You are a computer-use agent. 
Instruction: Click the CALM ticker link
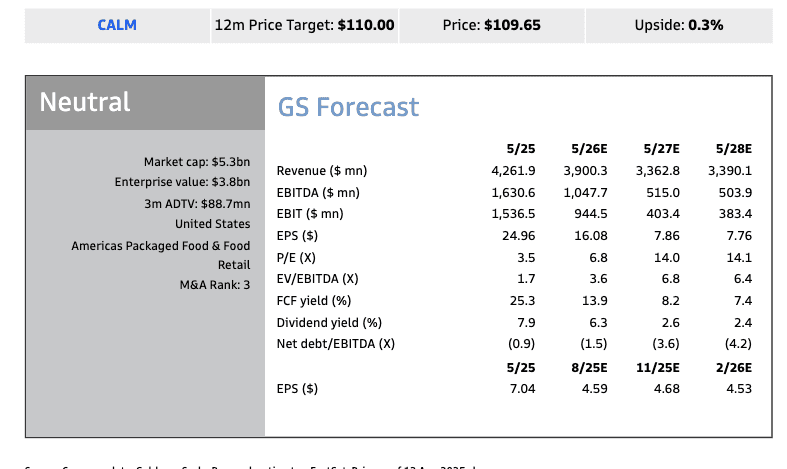[117, 25]
